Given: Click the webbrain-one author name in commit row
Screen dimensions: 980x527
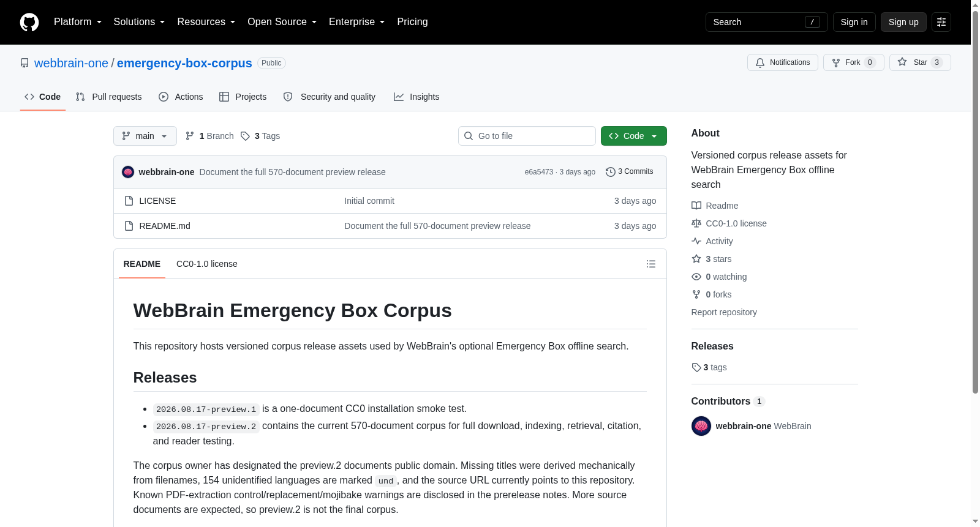Looking at the screenshot, I should (167, 172).
